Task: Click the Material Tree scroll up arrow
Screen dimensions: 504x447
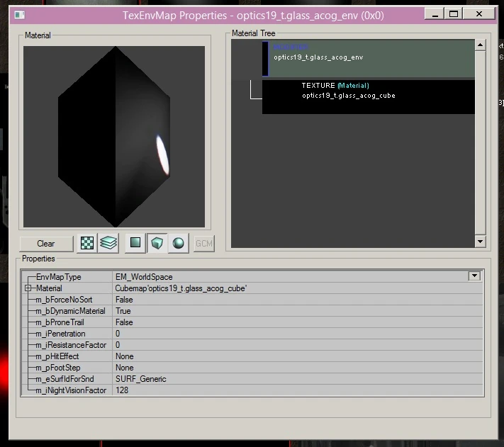Action: 480,45
